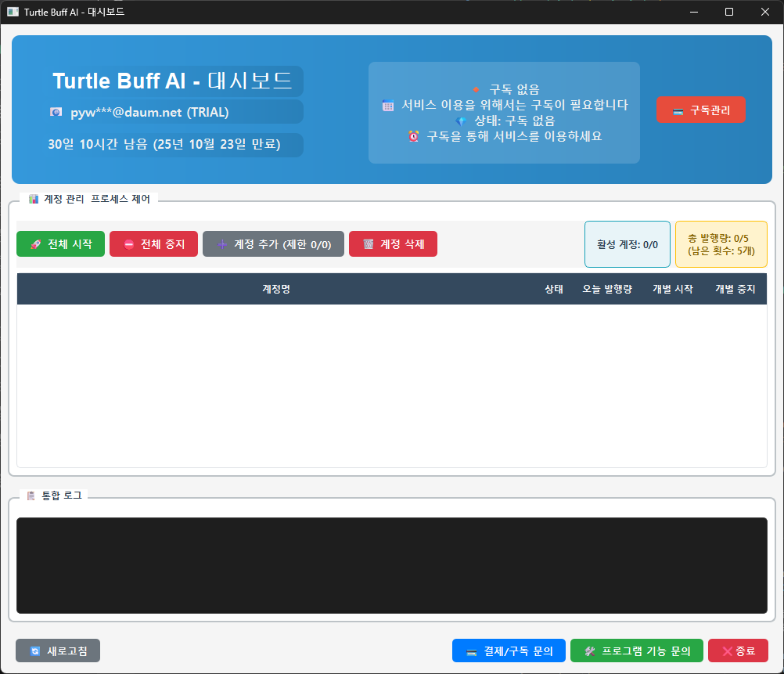Screen dimensions: 784x674
Task: Click 서비스 이용을 위해서는 구독이 필요합니다 text
Action: (x=515, y=105)
